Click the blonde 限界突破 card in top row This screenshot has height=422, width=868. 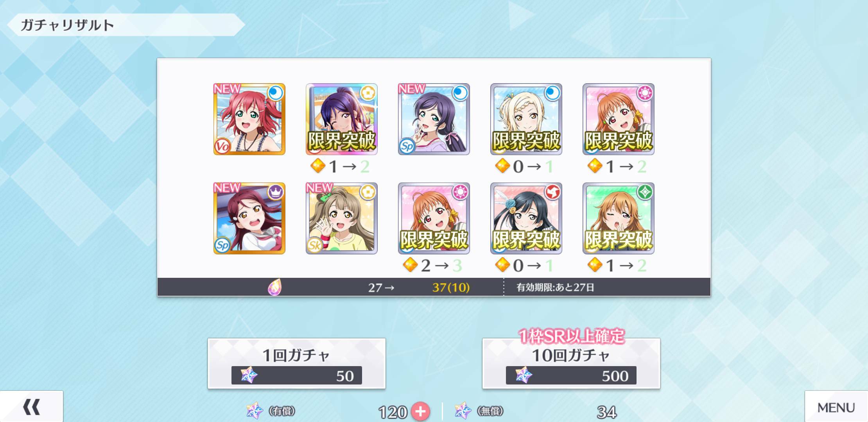tap(526, 119)
